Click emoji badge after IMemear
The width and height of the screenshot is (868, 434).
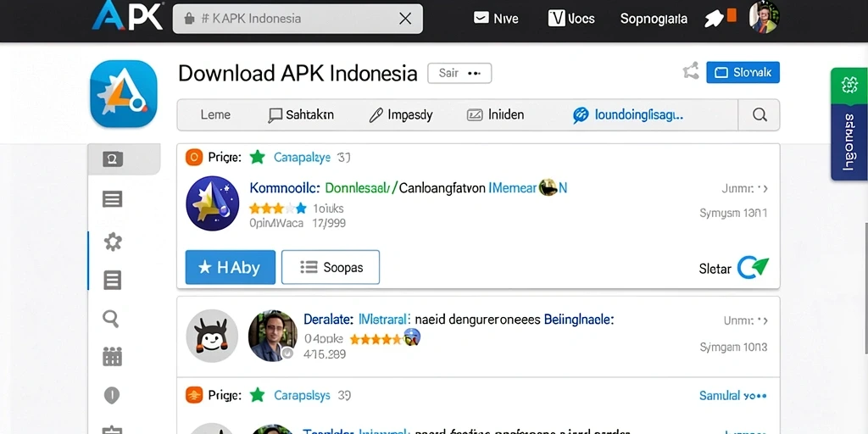tap(548, 188)
